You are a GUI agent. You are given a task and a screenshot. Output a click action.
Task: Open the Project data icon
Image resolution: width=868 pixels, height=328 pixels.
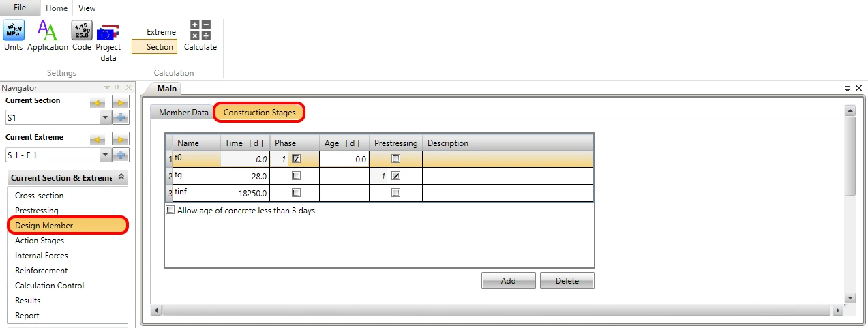(108, 41)
